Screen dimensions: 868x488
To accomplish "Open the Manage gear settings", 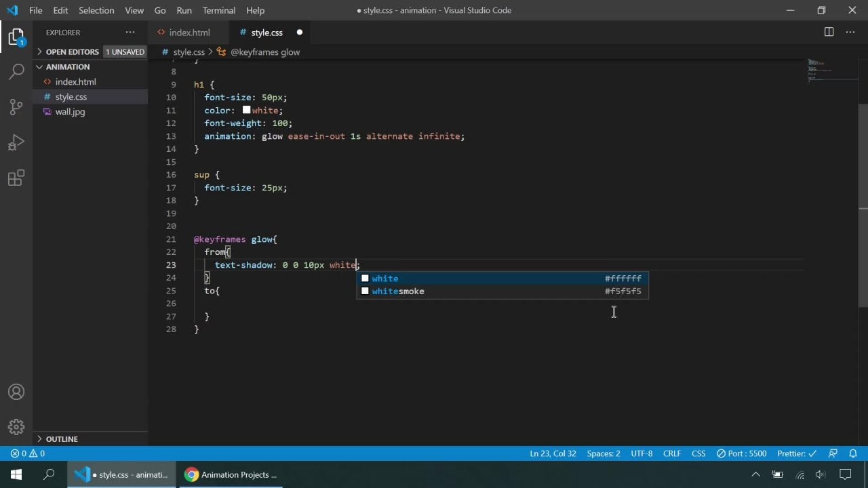I will click(16, 427).
